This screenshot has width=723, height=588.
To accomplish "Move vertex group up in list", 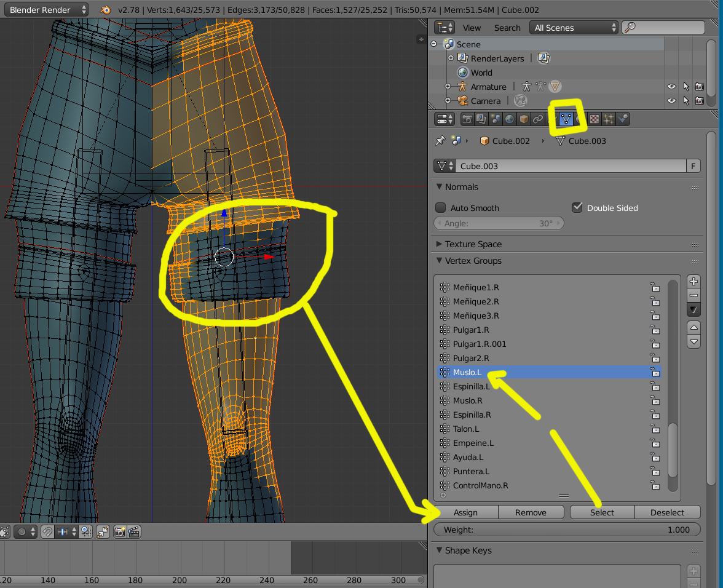I will tap(693, 327).
